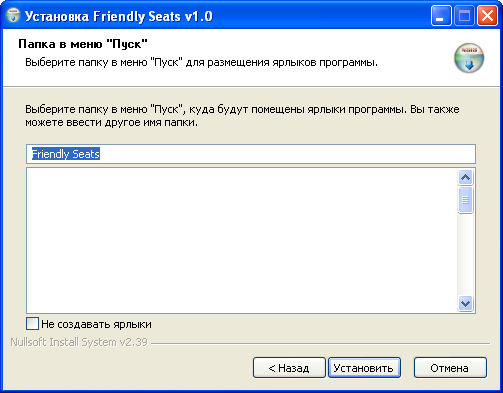
Task: Click the scrollbar down arrow in folder list
Action: 465,303
